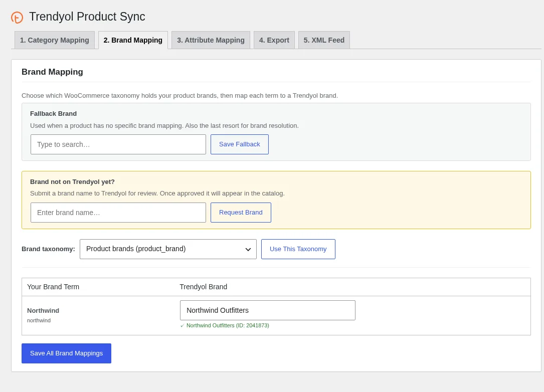The width and height of the screenshot is (544, 392).
Task: Click the Brand Mapping section heading
Action: click(52, 72)
